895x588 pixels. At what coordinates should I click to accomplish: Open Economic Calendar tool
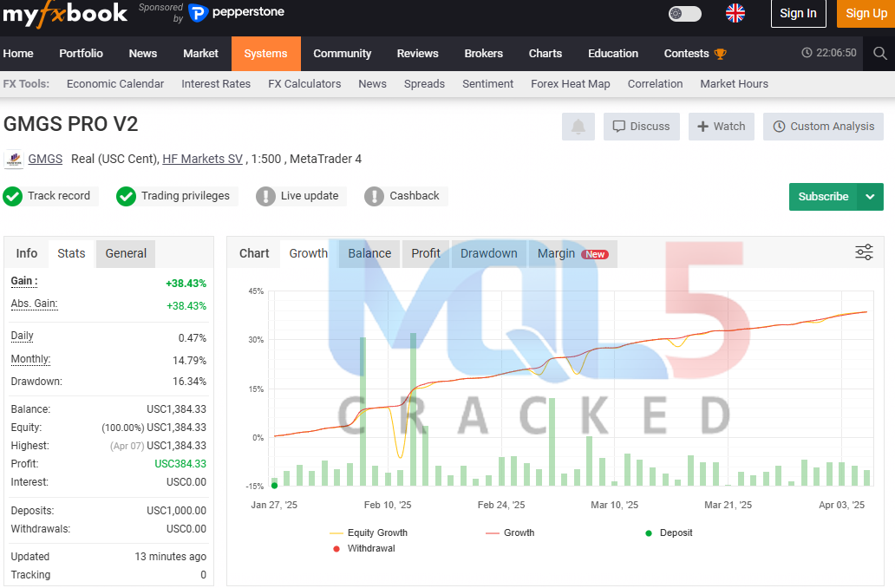pos(115,84)
